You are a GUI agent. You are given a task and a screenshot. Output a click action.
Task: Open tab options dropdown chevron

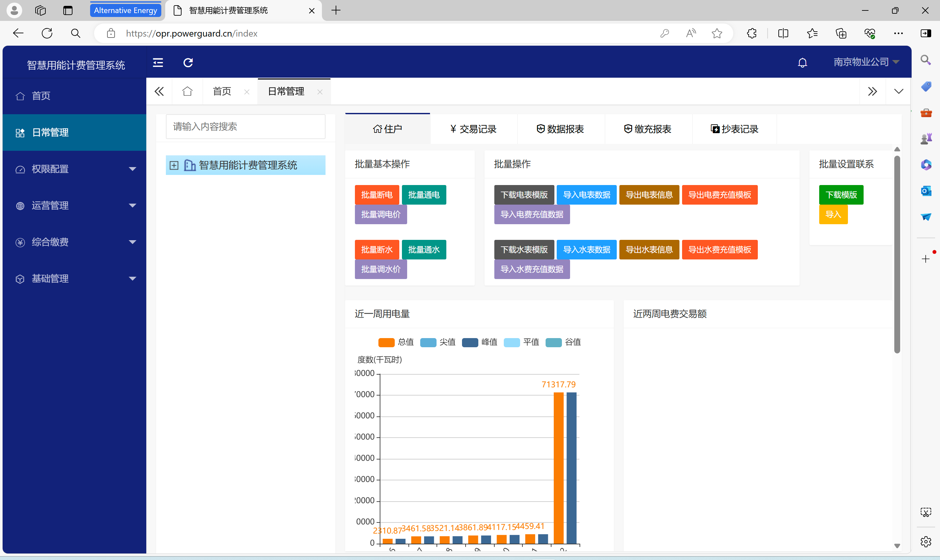tap(899, 91)
